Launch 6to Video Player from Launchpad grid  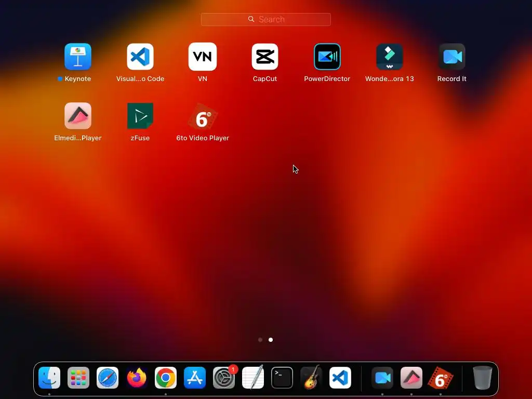point(203,116)
